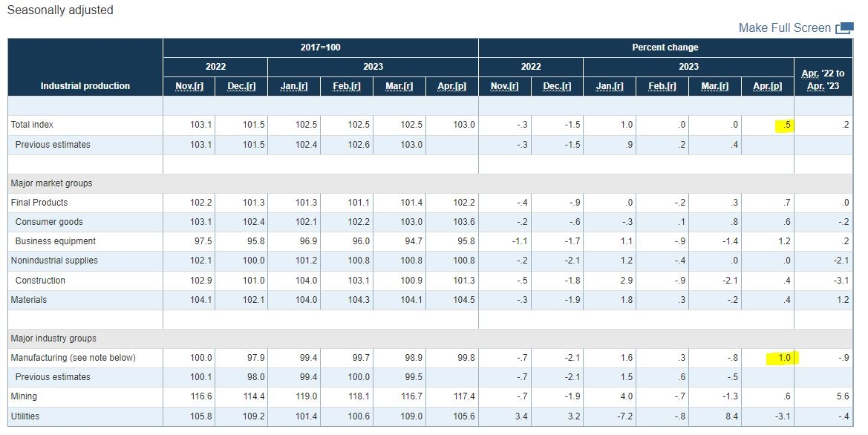
Task: Select the 'Business equipment' row label
Action: [56, 241]
